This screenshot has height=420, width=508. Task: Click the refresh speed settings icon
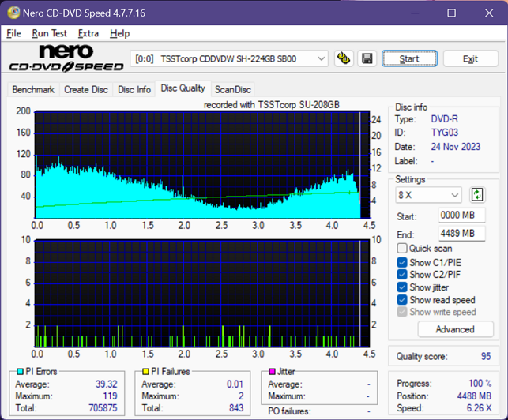point(477,195)
